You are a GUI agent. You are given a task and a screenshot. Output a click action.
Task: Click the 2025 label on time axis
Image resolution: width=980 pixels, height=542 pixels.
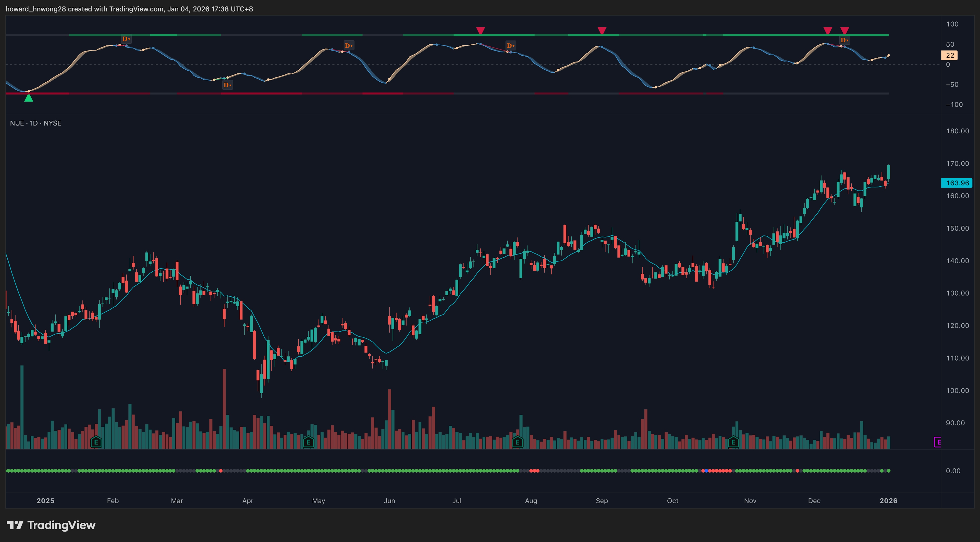pos(45,501)
